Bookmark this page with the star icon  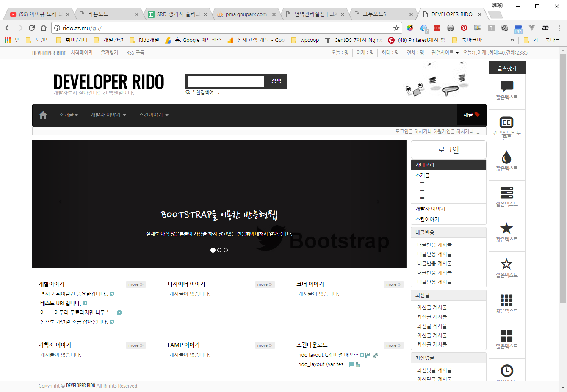[x=396, y=28]
